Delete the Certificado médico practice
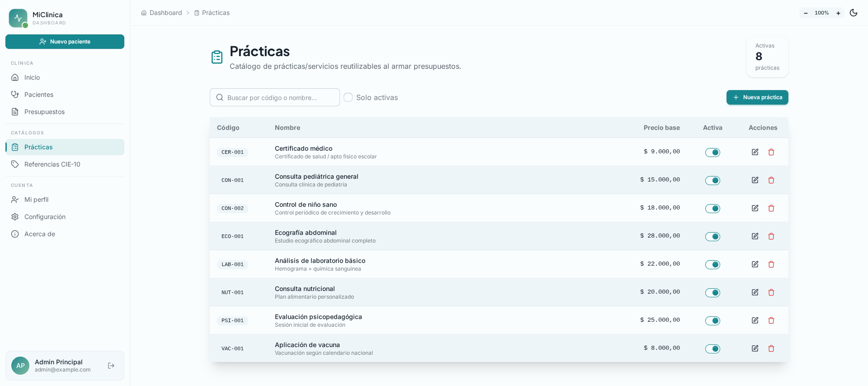This screenshot has width=868, height=386. (771, 152)
